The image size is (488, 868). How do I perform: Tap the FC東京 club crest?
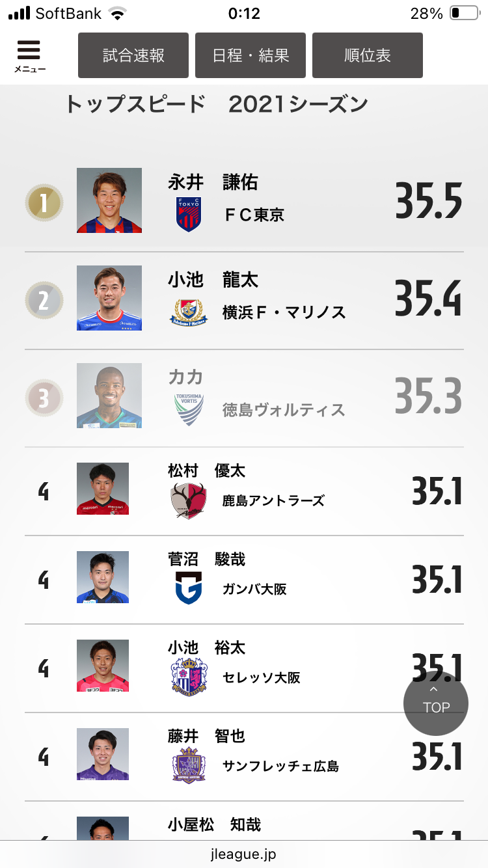[x=189, y=215]
